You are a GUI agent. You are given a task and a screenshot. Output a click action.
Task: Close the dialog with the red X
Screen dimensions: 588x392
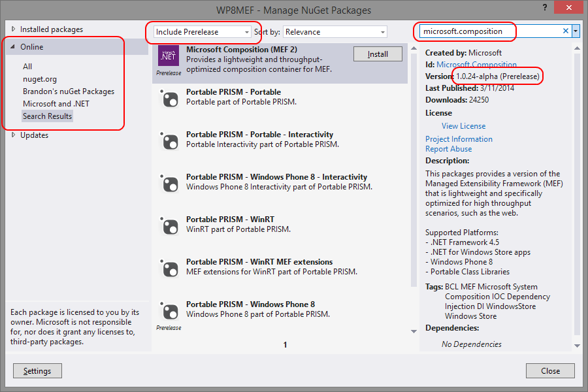[x=569, y=7]
